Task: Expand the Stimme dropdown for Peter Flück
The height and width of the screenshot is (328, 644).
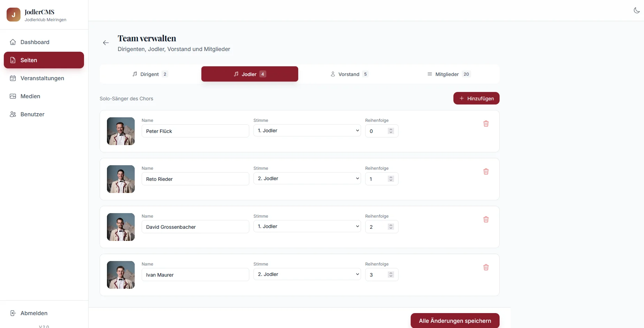Action: [x=307, y=131]
